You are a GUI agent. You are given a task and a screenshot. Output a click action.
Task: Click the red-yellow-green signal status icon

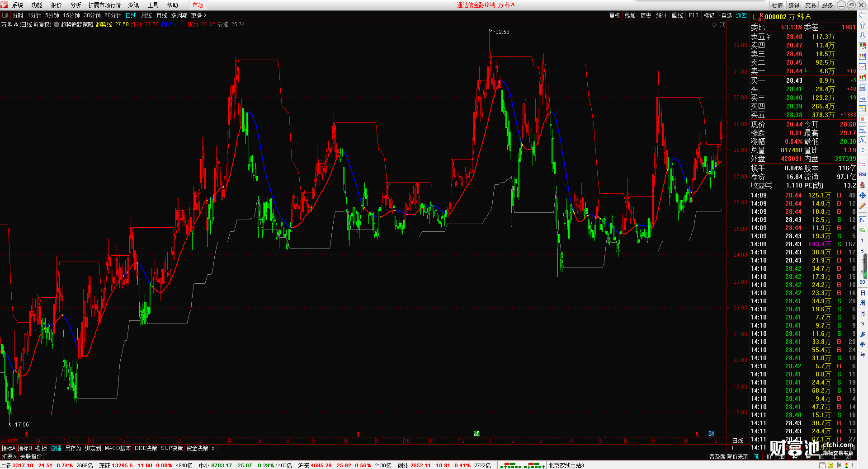pos(847,465)
